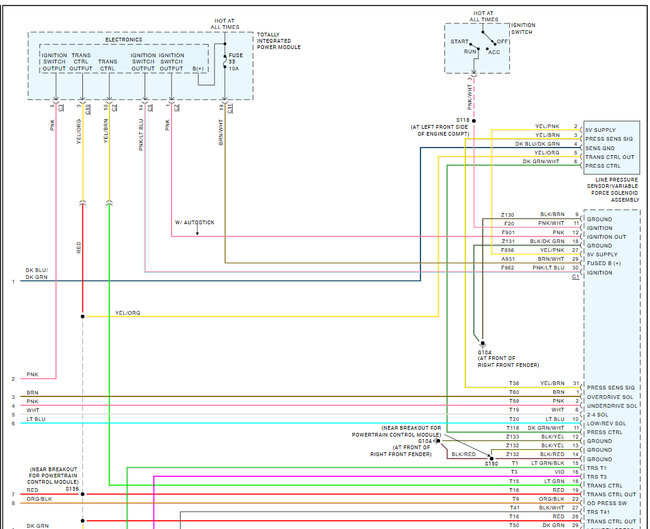Select the ACC position on the ignition switch
Viewport: 650px width, 529px height.
pos(494,52)
